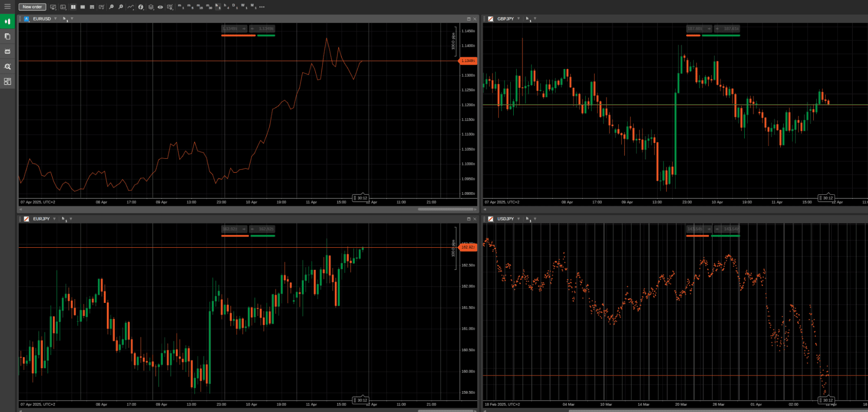
Task: Select the W1 weekly timeframe
Action: 244,7
